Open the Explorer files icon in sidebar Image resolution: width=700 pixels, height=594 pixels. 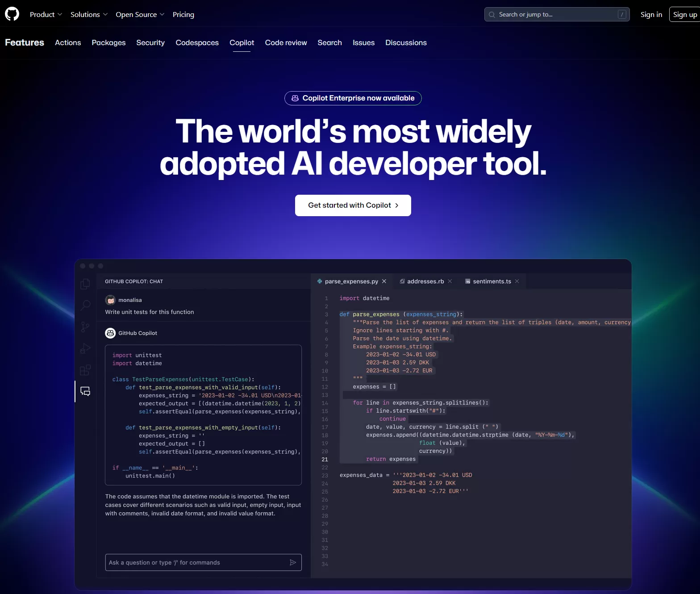pos(85,284)
